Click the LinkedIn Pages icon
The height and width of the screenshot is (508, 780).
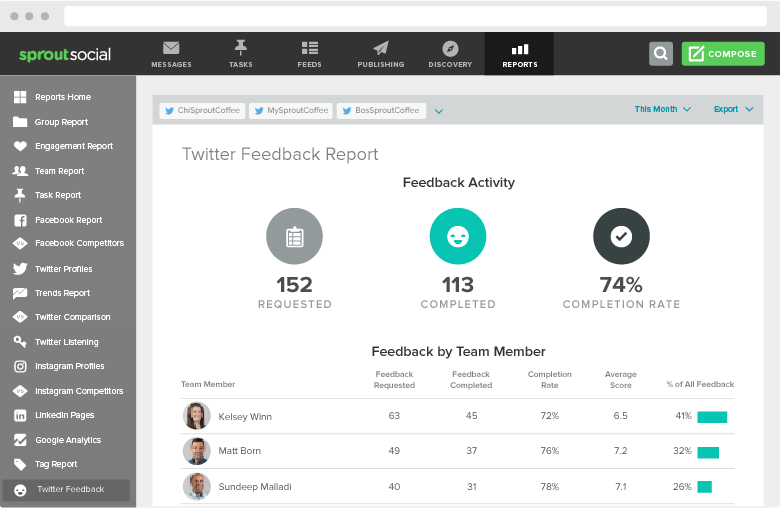click(x=20, y=415)
